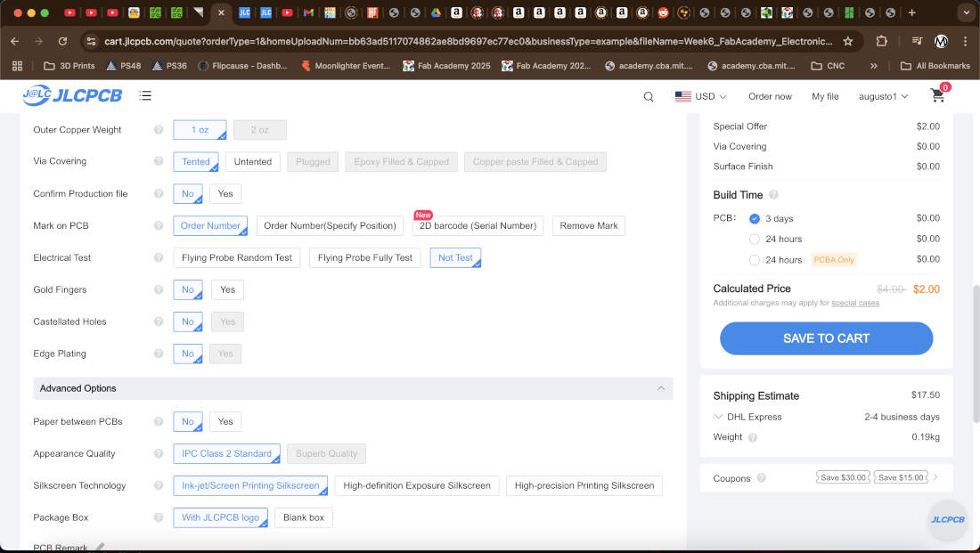
Task: Select first 24 hours PCB build time
Action: click(755, 239)
